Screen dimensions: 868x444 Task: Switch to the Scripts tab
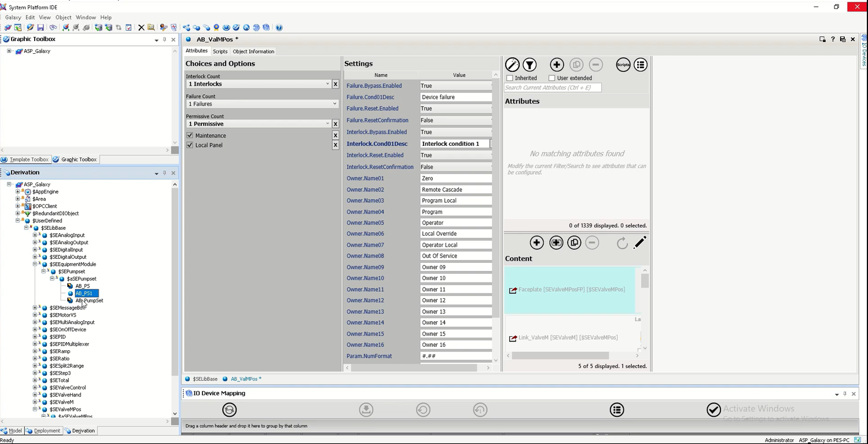tap(220, 52)
